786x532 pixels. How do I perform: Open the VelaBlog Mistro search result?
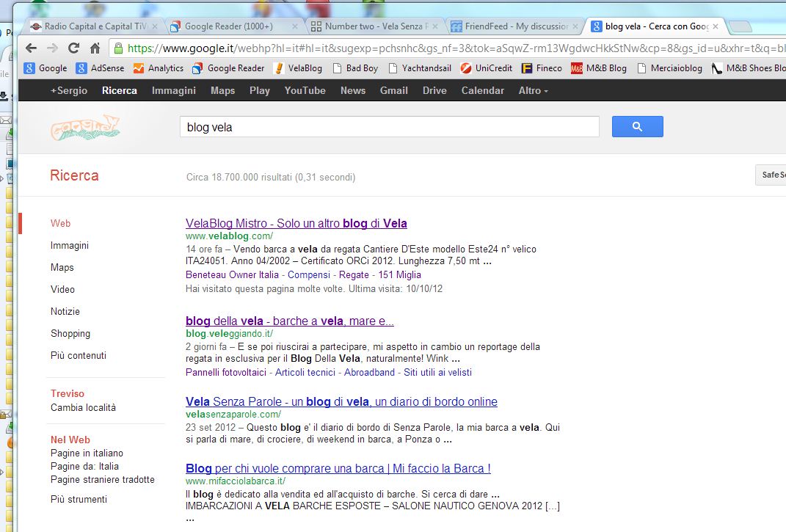pos(296,224)
